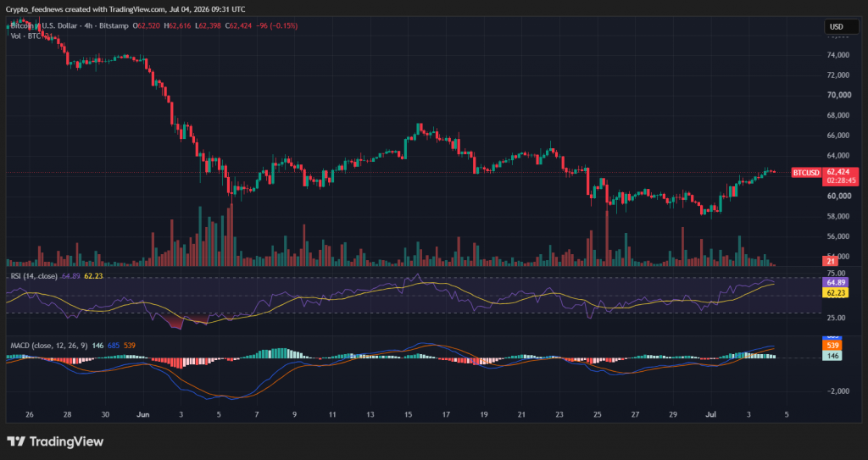
Task: Click the 25 label on the date axis
Action: 597,414
